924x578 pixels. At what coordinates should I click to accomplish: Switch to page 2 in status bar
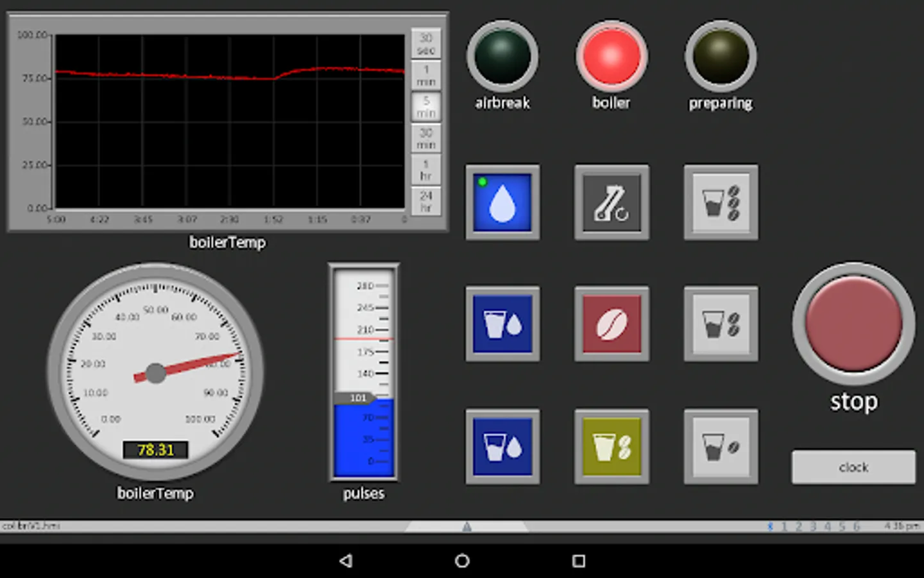pos(799,526)
